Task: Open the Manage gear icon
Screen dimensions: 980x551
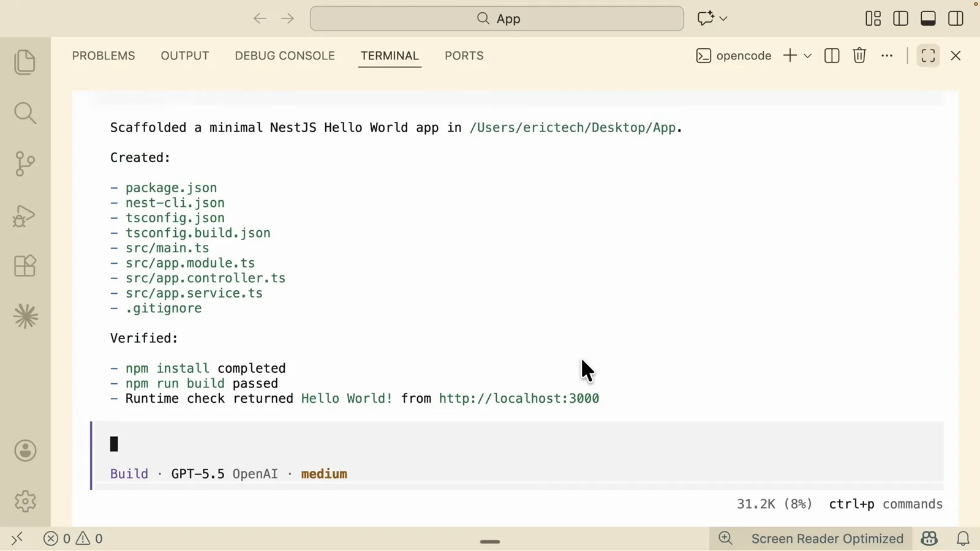Action: 25,501
